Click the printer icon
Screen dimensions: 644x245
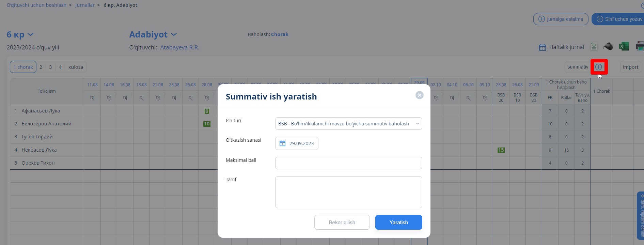[640, 46]
